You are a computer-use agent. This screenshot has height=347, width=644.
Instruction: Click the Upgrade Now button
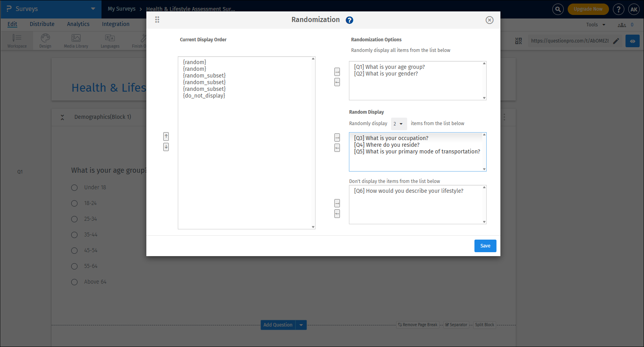coord(588,9)
